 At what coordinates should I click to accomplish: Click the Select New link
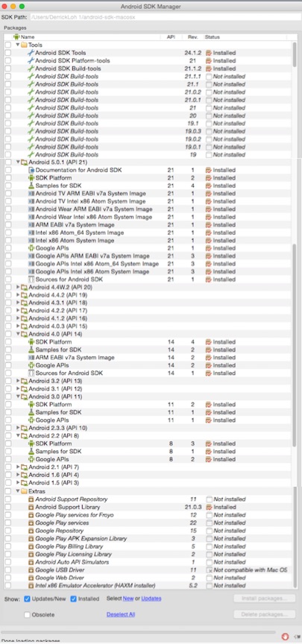(x=128, y=599)
